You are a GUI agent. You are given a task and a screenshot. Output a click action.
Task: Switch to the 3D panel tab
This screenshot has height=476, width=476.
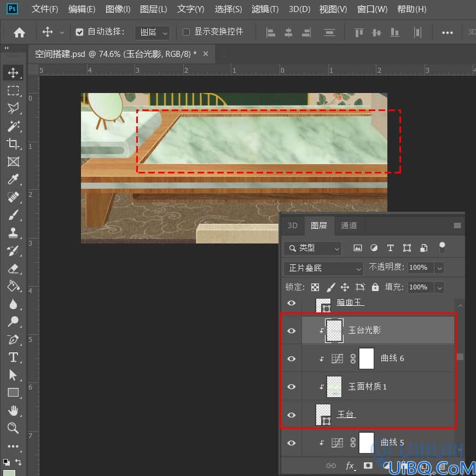coord(293,225)
